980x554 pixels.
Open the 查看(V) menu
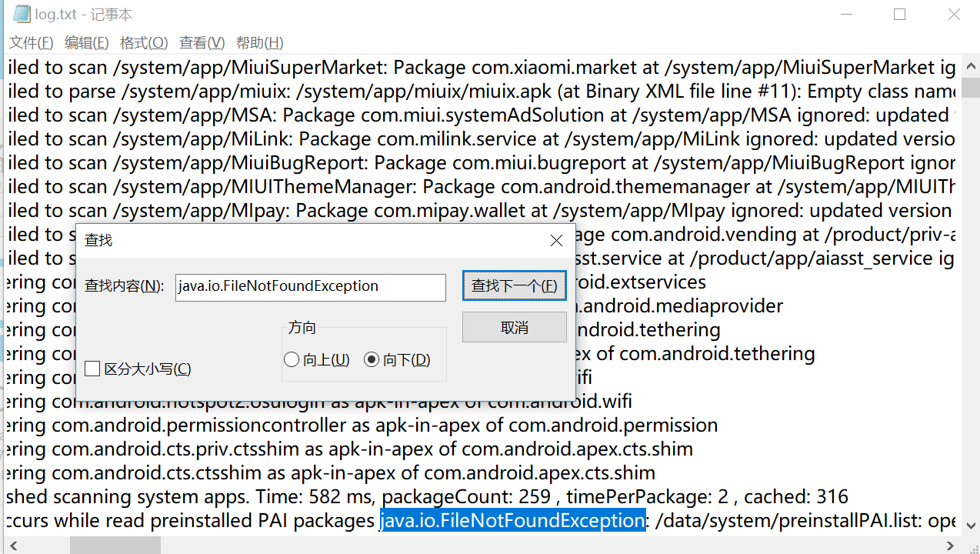(x=202, y=43)
